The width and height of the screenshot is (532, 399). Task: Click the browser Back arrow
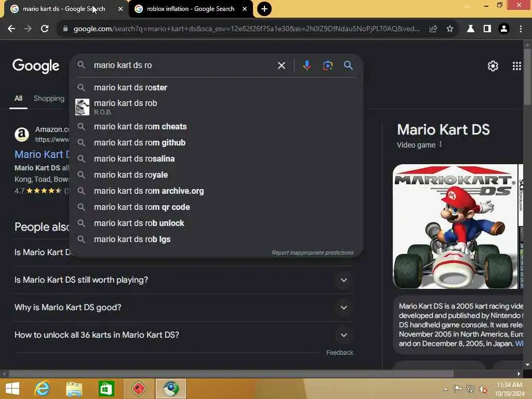11,29
